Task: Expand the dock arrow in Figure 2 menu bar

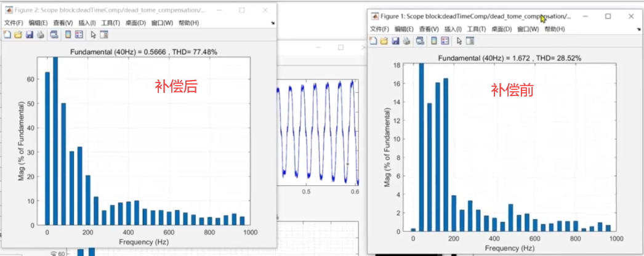Action: (x=272, y=24)
